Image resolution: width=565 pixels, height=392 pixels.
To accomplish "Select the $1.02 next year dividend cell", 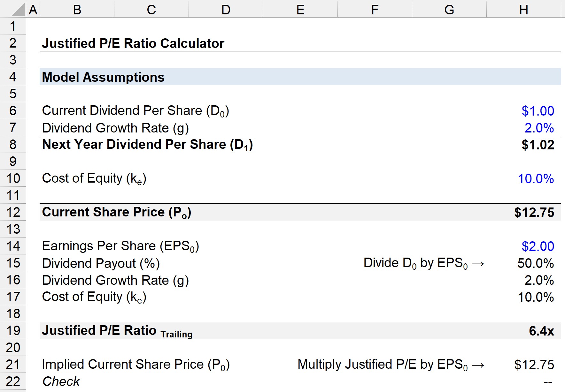I will [523, 145].
